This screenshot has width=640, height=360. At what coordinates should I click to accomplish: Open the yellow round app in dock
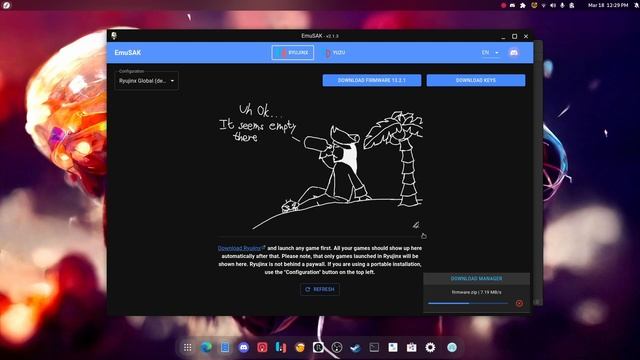(x=300, y=347)
